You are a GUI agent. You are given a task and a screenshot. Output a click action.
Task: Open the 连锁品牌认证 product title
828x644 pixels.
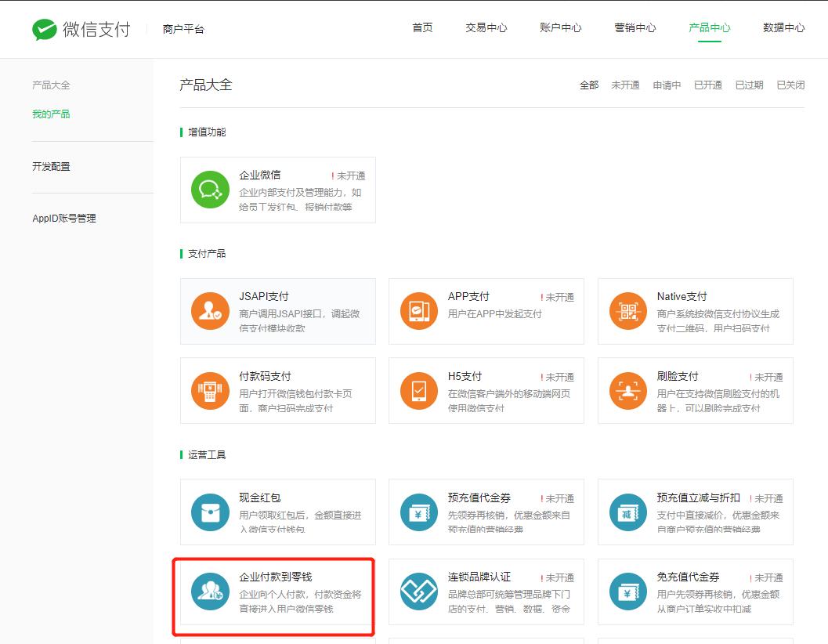click(x=479, y=577)
